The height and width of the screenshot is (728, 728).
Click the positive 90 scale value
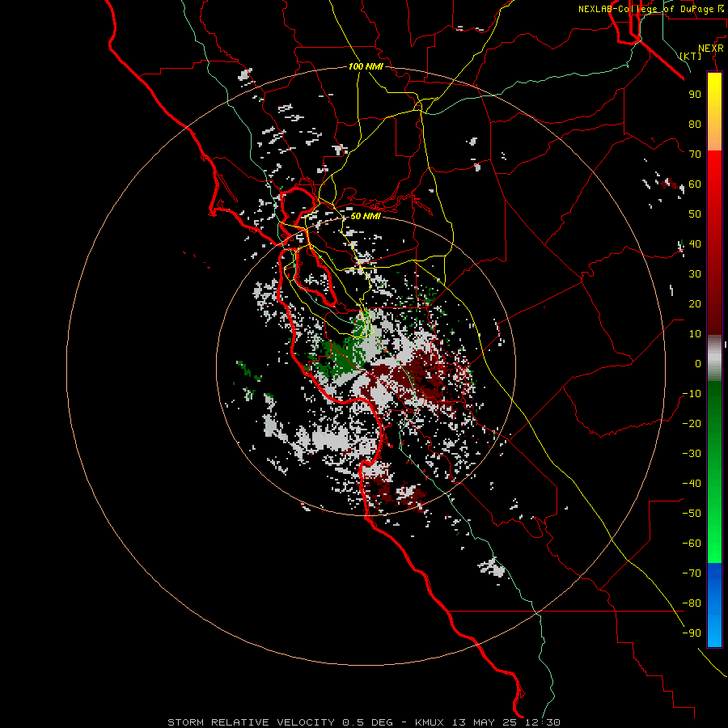pos(695,95)
